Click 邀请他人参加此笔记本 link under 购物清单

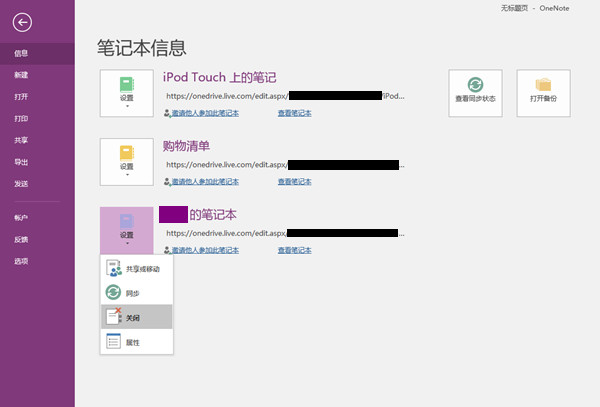[205, 182]
